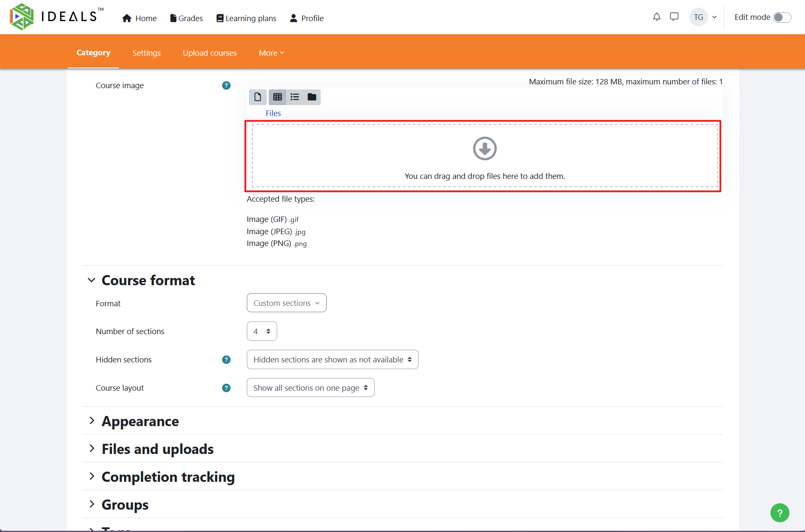Toggle the Edit mode switch
The image size is (805, 532).
pos(782,17)
